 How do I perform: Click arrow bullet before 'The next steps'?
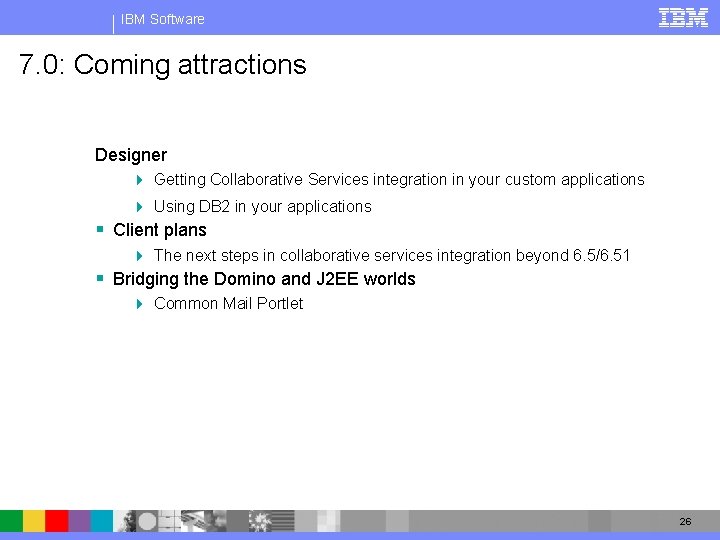(140, 256)
